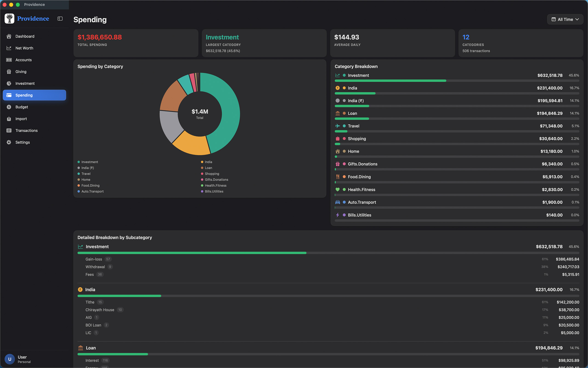Click the Investment progress bar in Category Breakdown
Image resolution: width=588 pixels, height=368 pixels.
(457, 81)
